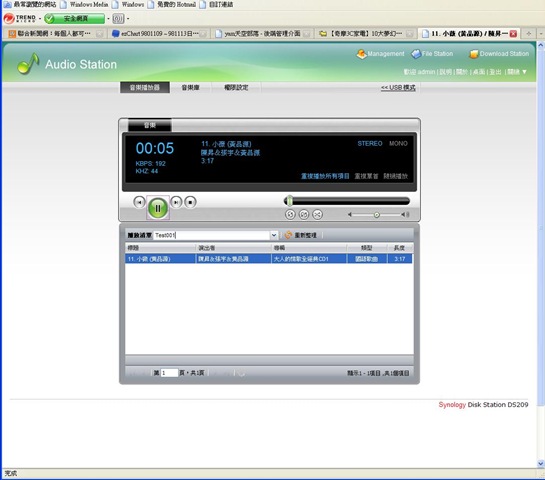Click the Test001 playlist name field
Image resolution: width=545 pixels, height=480 pixels.
click(212, 235)
